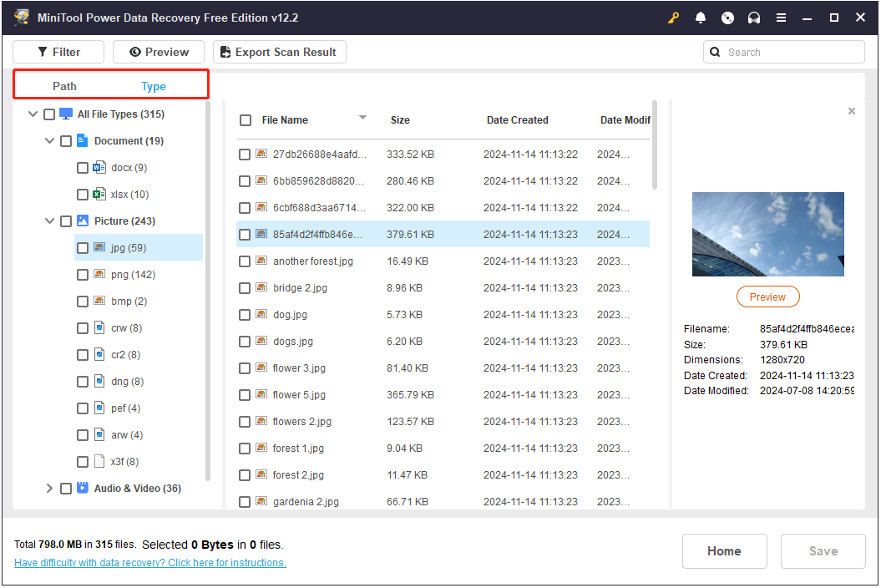The height and width of the screenshot is (588, 881).
Task: Click the dng raw file icon
Action: point(99,381)
